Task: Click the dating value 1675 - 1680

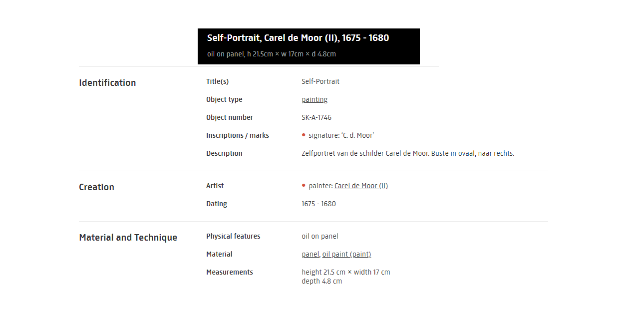Action: tap(319, 204)
